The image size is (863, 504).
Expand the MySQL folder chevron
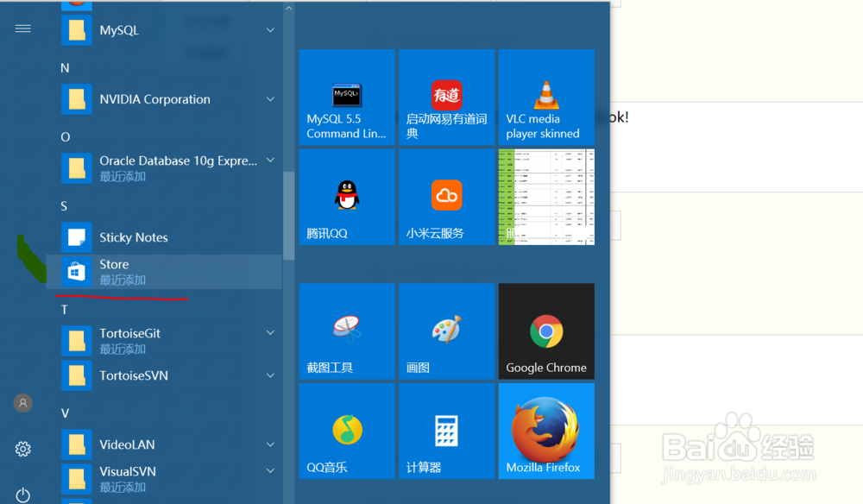269,28
